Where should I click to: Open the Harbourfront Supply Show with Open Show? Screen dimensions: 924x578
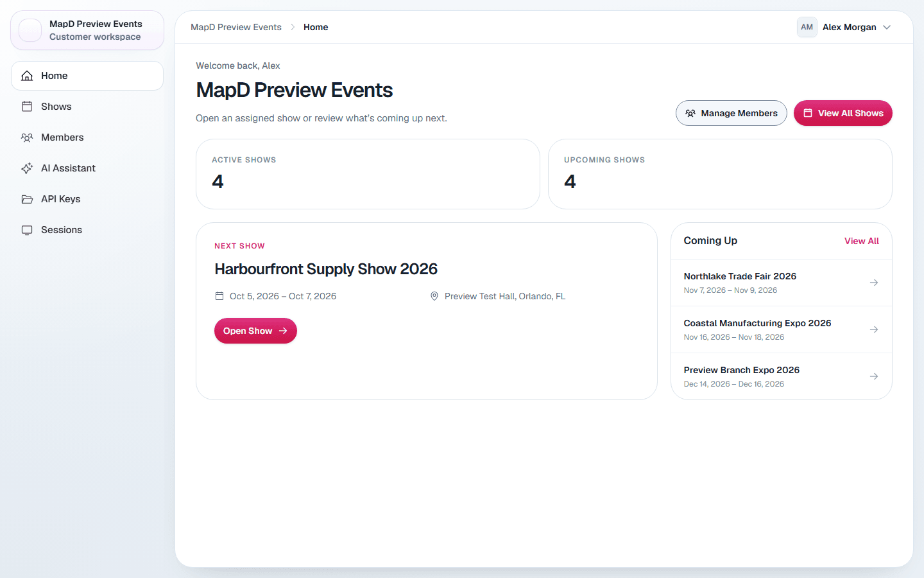pos(255,331)
